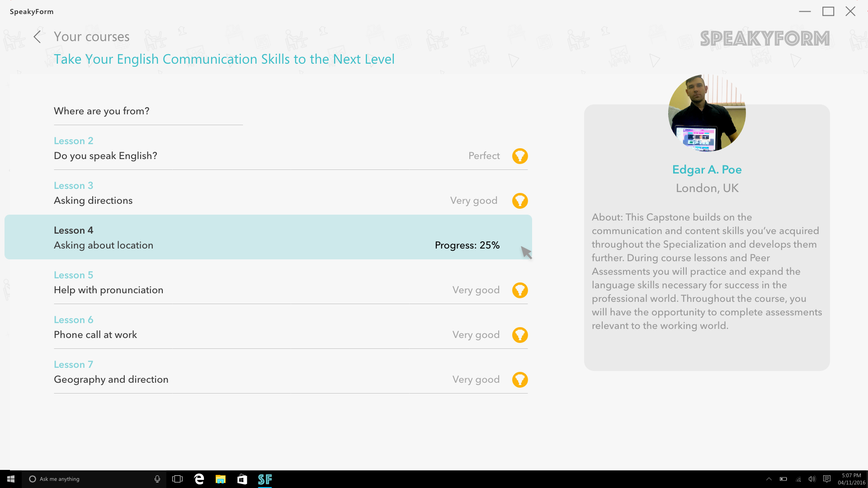Click the lightbulb icon for Phone call at work

(520, 335)
